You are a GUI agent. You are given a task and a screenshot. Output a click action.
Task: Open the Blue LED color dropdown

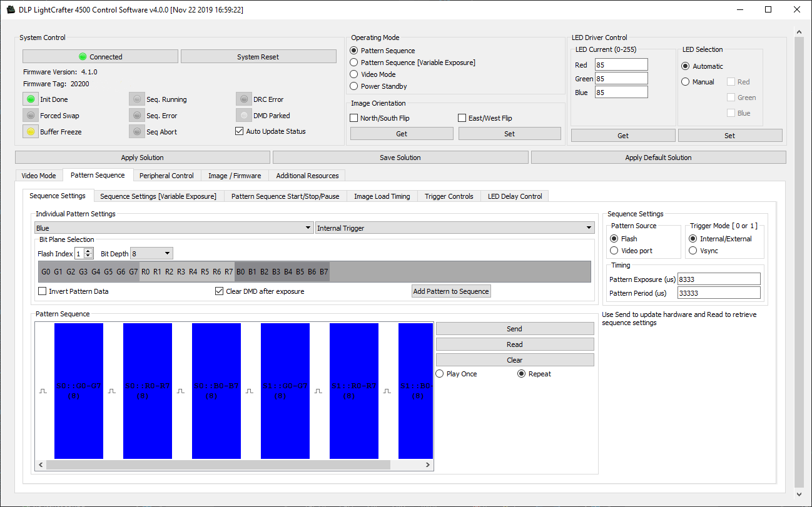(x=174, y=228)
